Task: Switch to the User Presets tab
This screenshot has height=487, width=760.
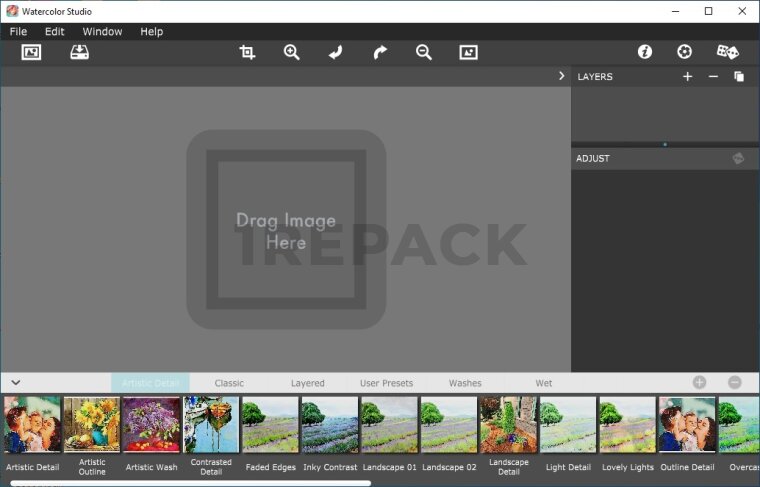Action: (x=386, y=383)
